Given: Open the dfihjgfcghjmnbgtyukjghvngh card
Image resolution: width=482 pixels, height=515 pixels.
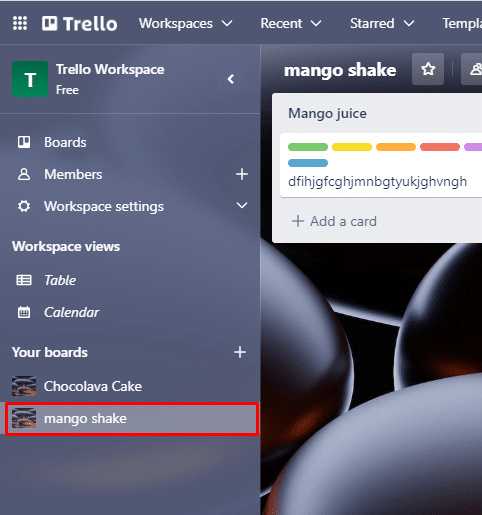Looking at the screenshot, I should tap(381, 166).
